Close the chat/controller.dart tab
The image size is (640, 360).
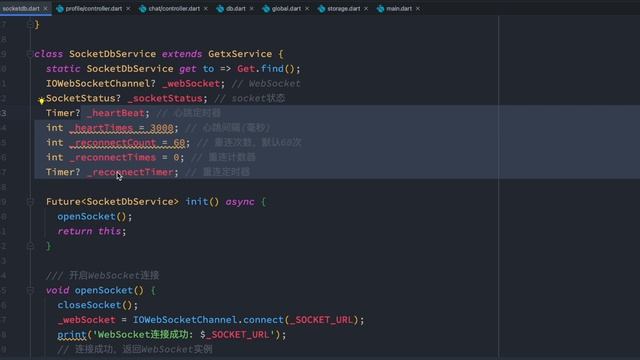point(206,8)
